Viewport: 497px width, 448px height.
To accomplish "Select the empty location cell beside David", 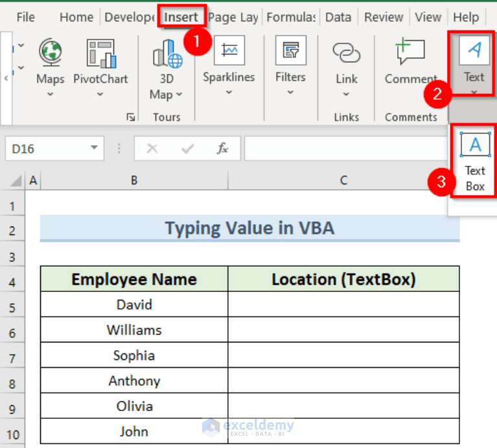I will click(x=343, y=304).
